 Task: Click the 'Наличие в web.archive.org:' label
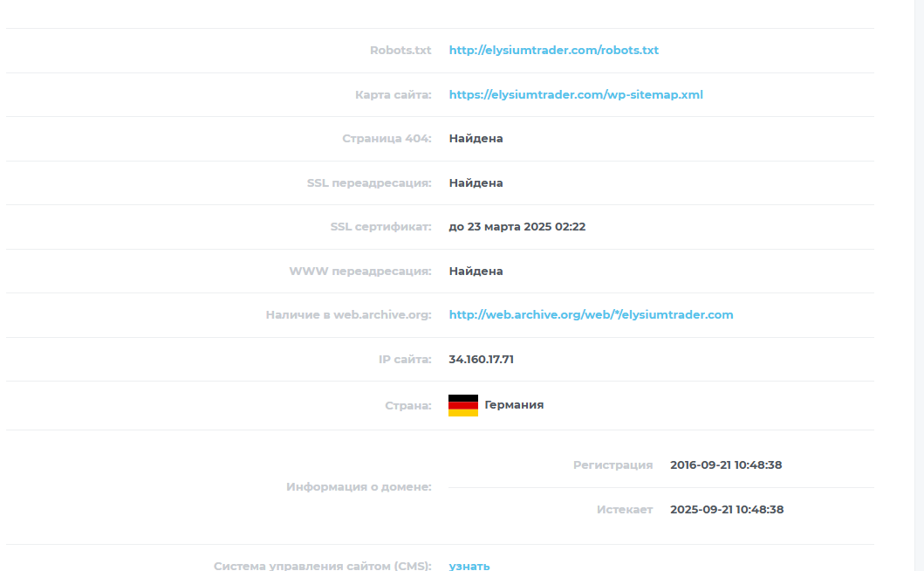click(348, 315)
